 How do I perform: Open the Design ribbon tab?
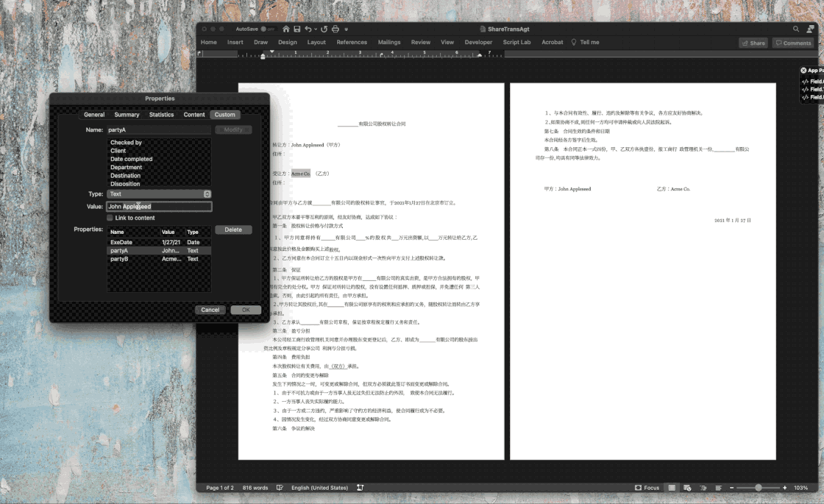point(288,42)
